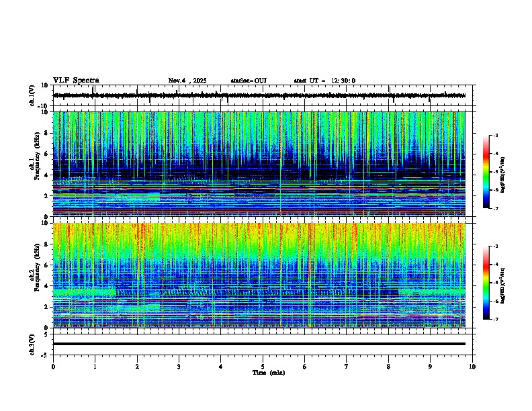The height and width of the screenshot is (411, 532).
Task: Select the ch.1 colorbar log(PSD) label
Action: 503,175
